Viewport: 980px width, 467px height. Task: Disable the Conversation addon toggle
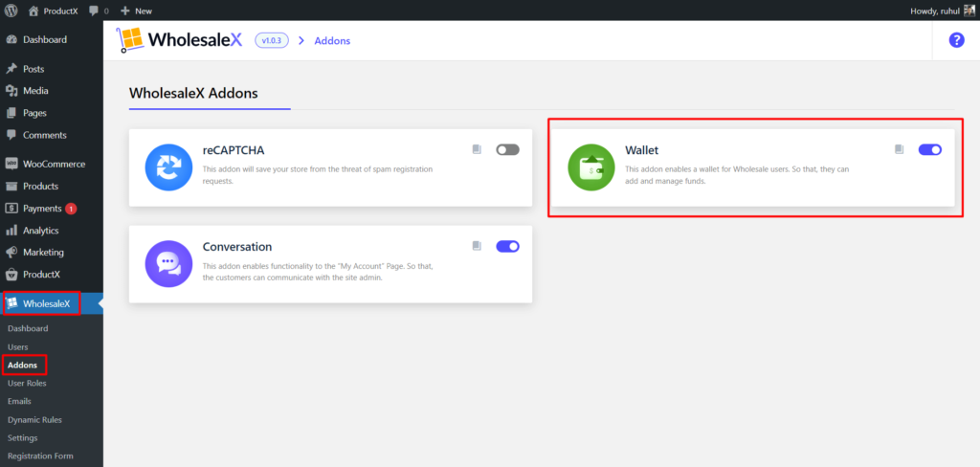click(x=507, y=246)
